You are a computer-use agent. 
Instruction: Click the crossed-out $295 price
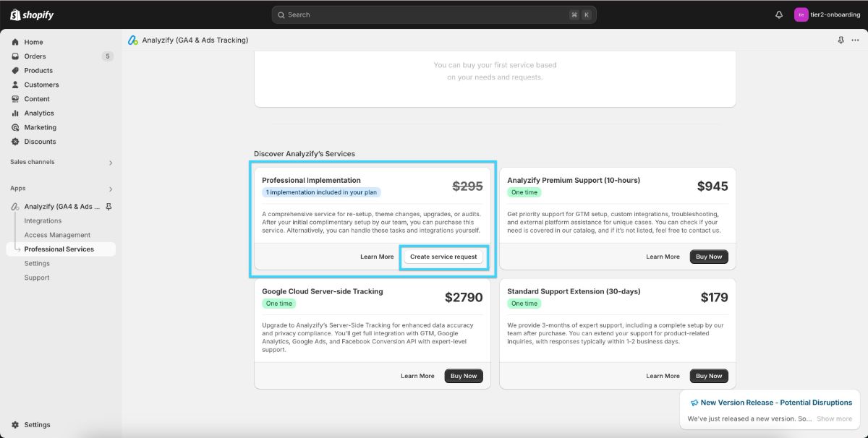(x=467, y=186)
